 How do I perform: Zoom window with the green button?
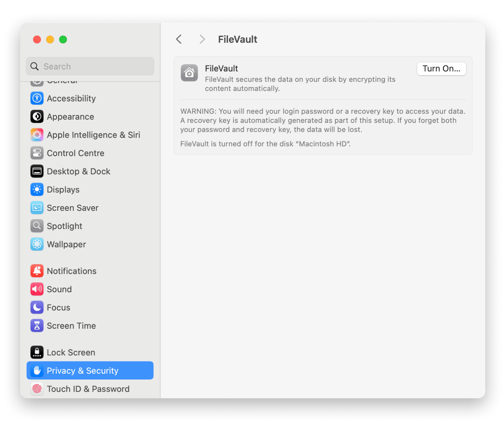pyautogui.click(x=63, y=39)
